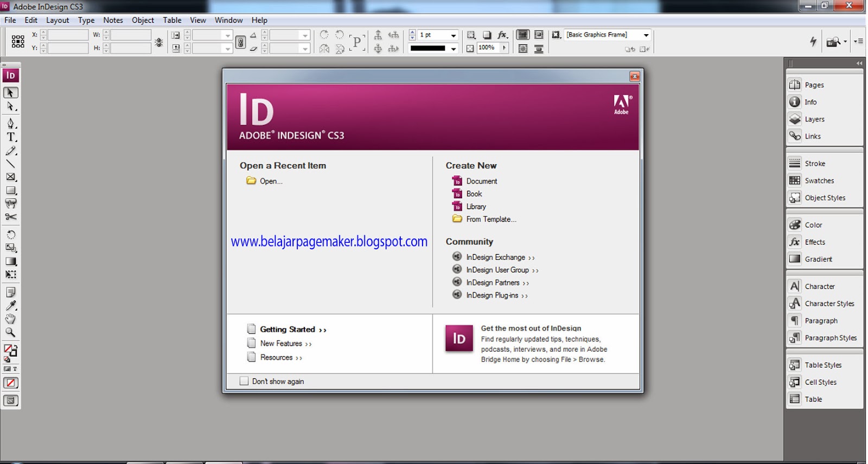Open the Window menu
Image resolution: width=868 pixels, height=464 pixels.
tap(228, 20)
